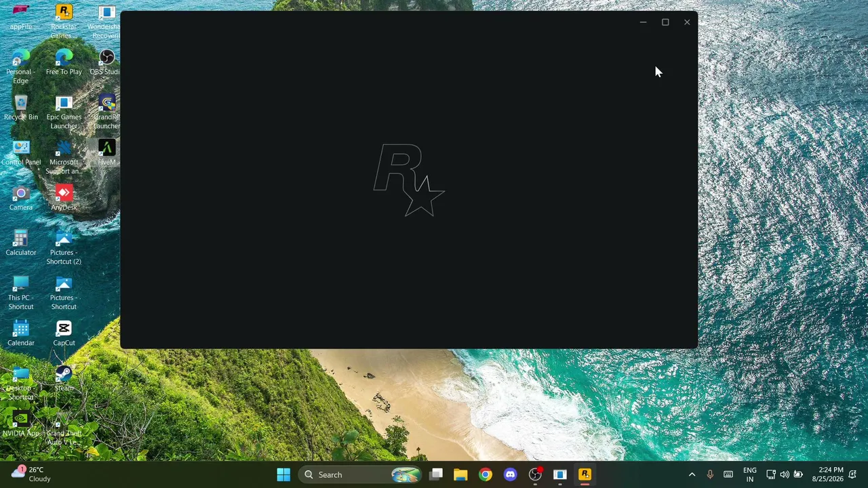
Task: Select the Calendar desktop shortcut
Action: [x=21, y=333]
